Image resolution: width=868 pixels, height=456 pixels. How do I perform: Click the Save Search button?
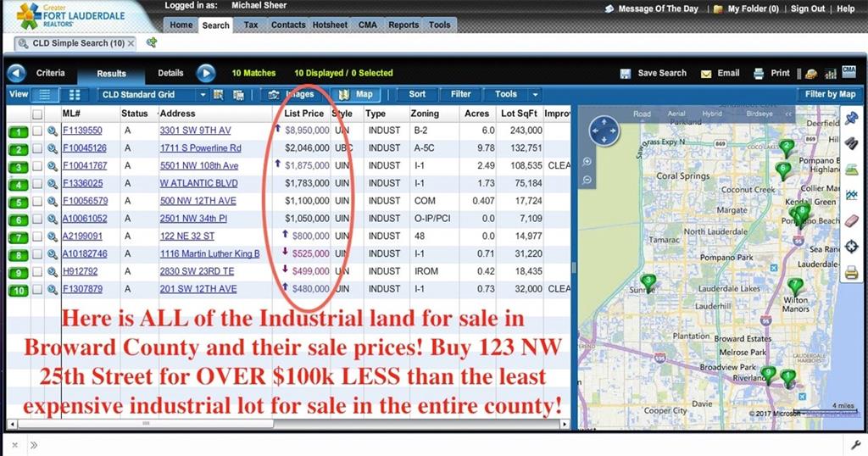tap(654, 74)
